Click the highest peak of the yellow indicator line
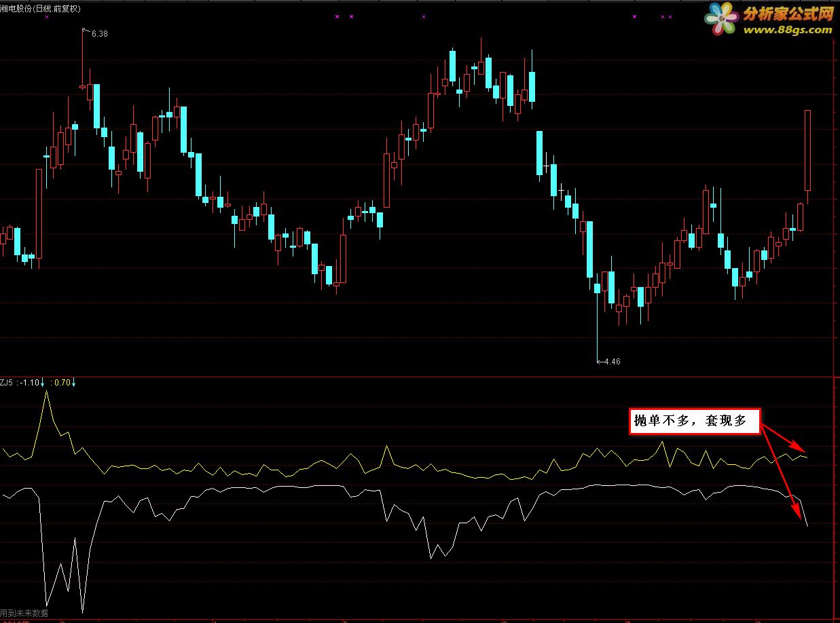This screenshot has height=623, width=840. coord(46,392)
